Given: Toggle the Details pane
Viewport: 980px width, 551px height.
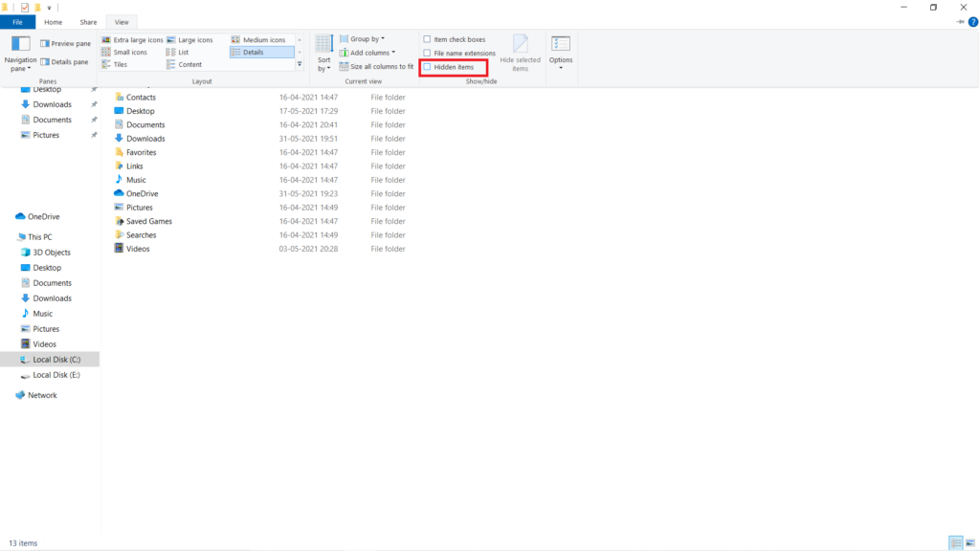Looking at the screenshot, I should 64,62.
